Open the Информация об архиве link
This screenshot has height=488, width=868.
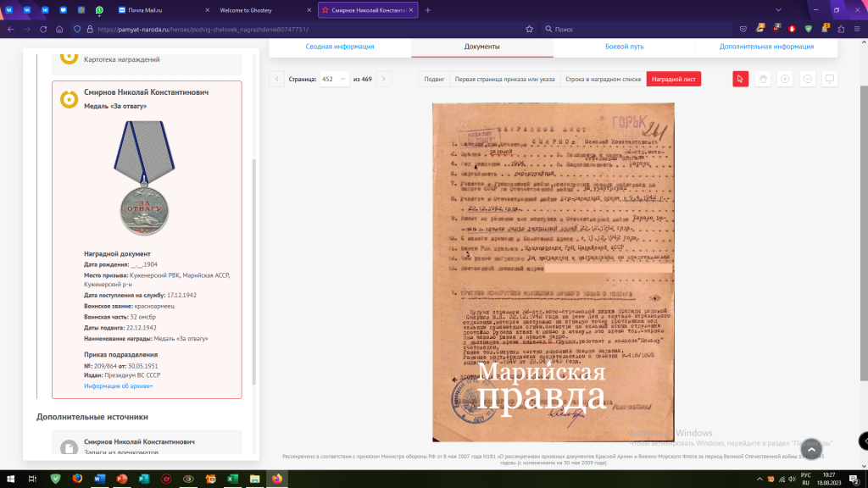coord(117,385)
